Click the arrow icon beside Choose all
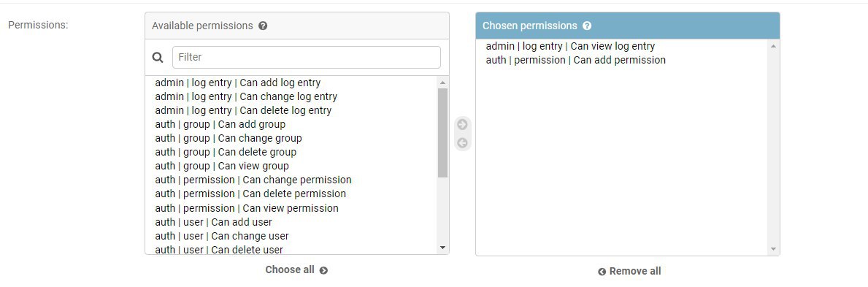The height and width of the screenshot is (287, 868). pyautogui.click(x=323, y=270)
